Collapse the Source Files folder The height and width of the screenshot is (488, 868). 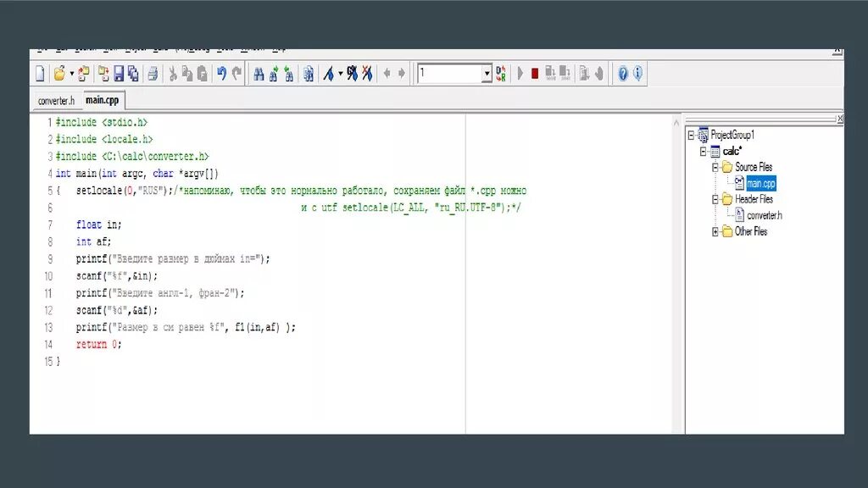(x=715, y=167)
